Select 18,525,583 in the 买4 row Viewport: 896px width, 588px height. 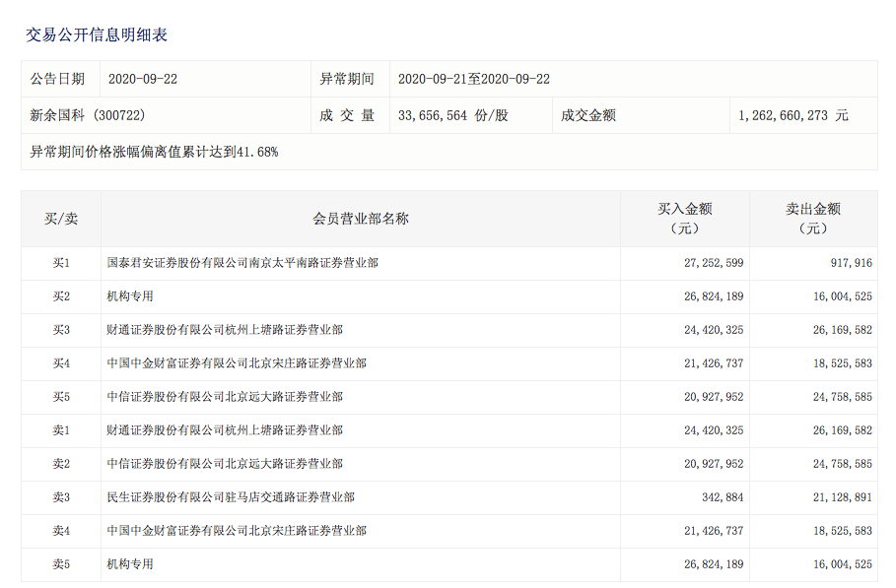coord(843,363)
